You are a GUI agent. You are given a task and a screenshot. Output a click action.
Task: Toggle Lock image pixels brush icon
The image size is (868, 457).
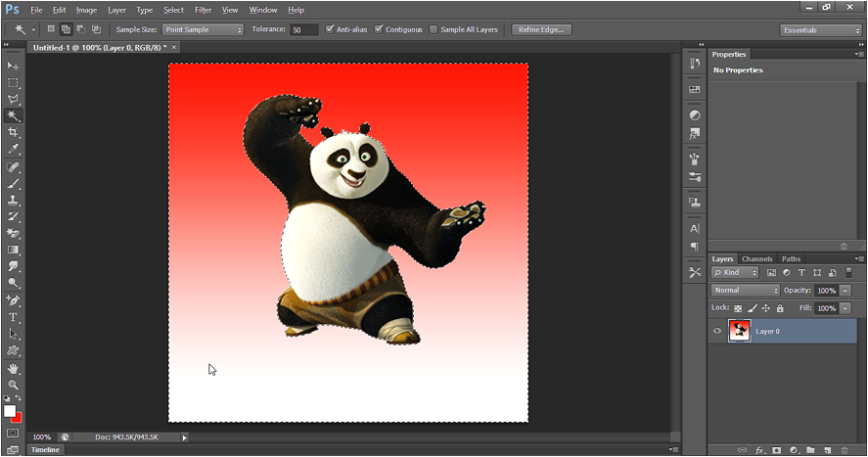click(x=752, y=308)
